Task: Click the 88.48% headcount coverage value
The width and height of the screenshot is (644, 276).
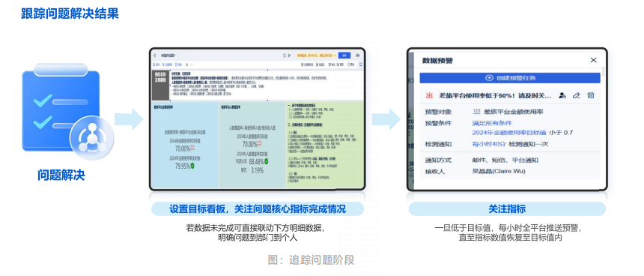Action: click(x=256, y=161)
